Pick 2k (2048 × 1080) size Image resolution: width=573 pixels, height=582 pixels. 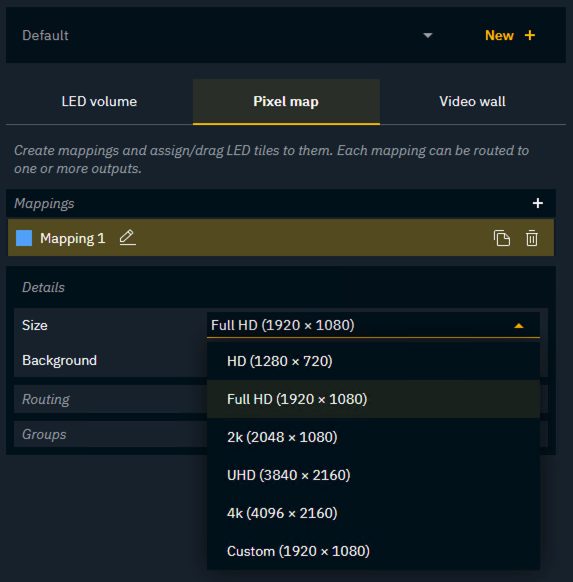373,437
